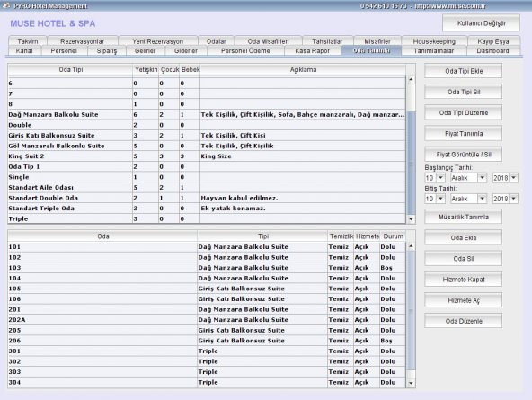Click the Hizmete Kapat button
Viewport: 532px width, 400px height.
[464, 280]
